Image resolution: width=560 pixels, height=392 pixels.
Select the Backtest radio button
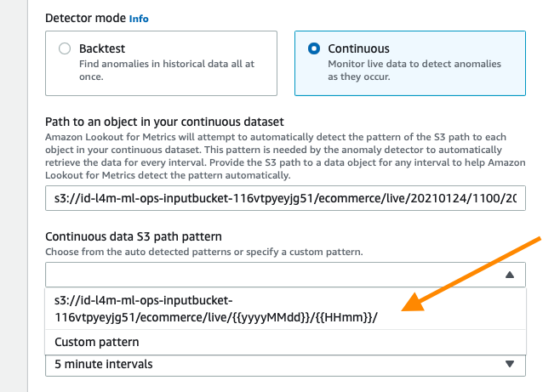65,48
